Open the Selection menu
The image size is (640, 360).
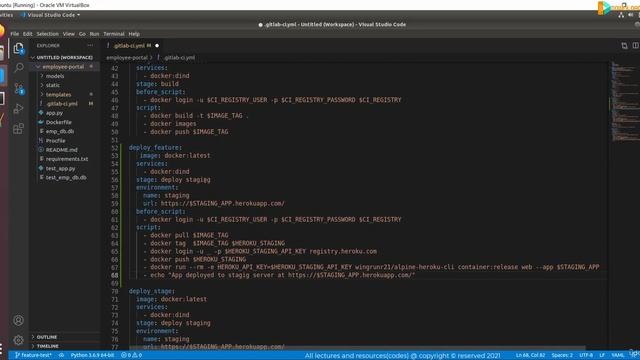click(47, 34)
